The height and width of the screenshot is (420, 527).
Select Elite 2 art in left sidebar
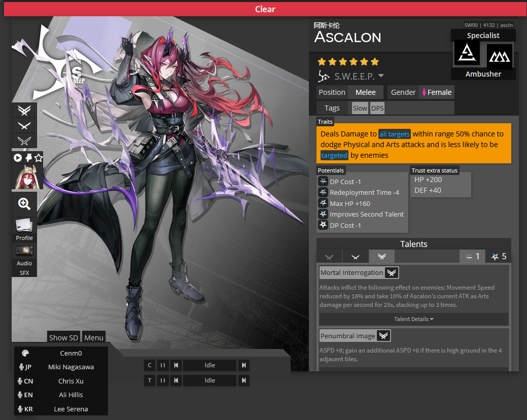point(24,110)
